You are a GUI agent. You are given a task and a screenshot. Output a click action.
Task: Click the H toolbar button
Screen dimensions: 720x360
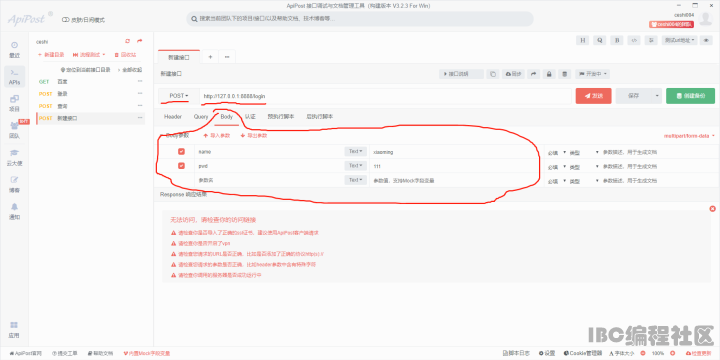582,40
